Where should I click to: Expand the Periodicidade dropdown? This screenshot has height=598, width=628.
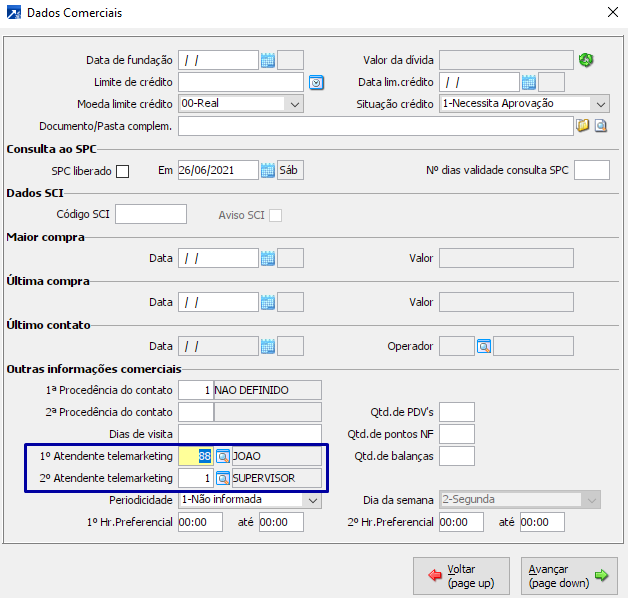point(313,500)
